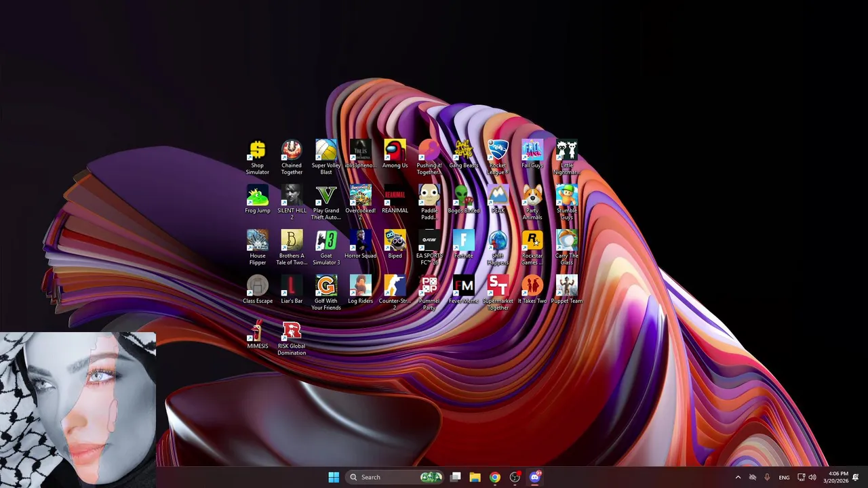
Task: Click the taskbar Search box
Action: [396, 477]
